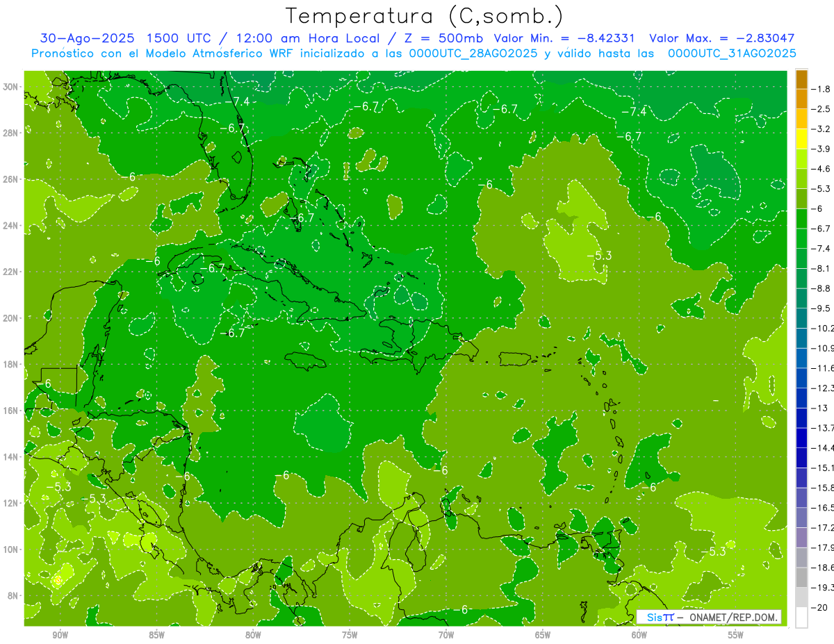Click the '16N' latitude axis label
The image size is (834, 644).
(x=12, y=411)
